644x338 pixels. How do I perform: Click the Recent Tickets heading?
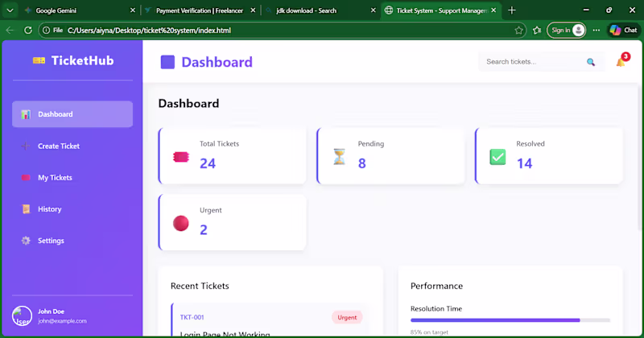pyautogui.click(x=200, y=286)
